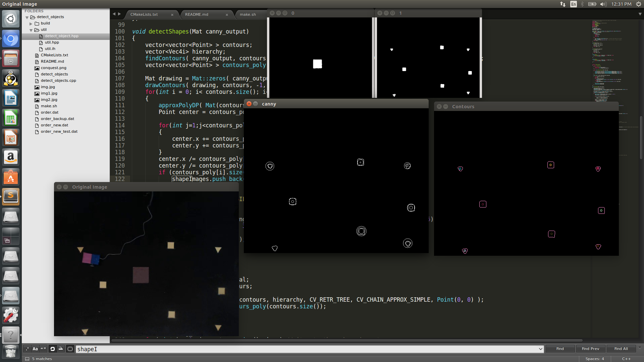Expand the build folder
The width and height of the screenshot is (644, 362).
[x=31, y=23]
